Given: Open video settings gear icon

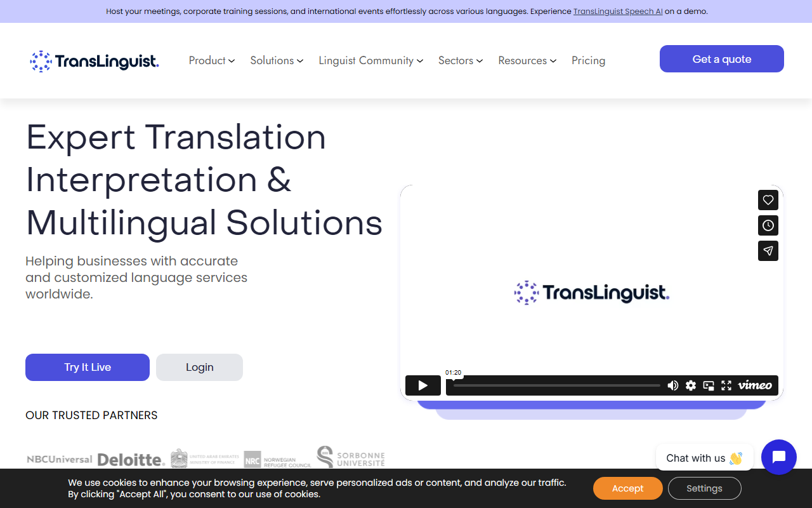Looking at the screenshot, I should (x=691, y=385).
